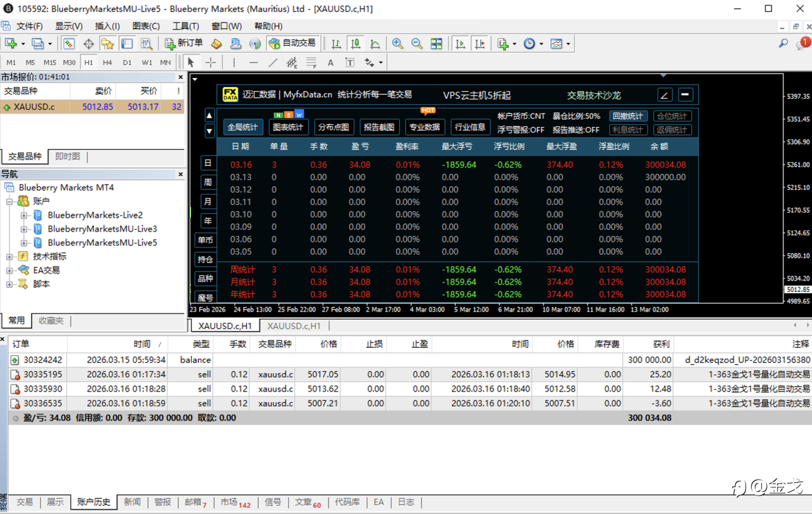Toggle 自动交易 auto trading button
Image resolution: width=812 pixels, height=514 pixels.
pyautogui.click(x=292, y=43)
